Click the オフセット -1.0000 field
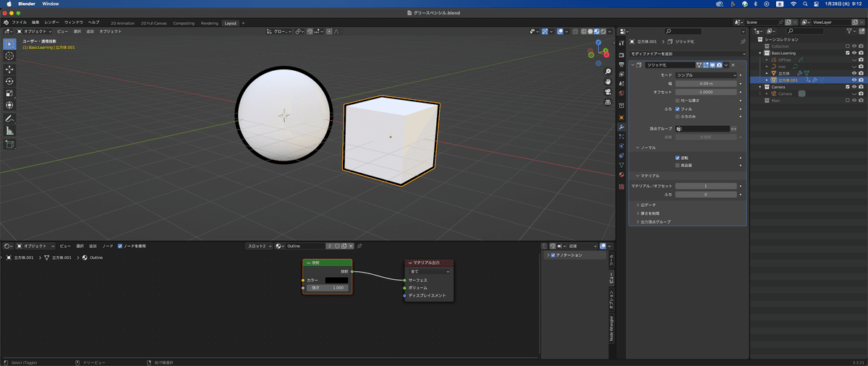Viewport: 868px width, 366px height. [705, 92]
